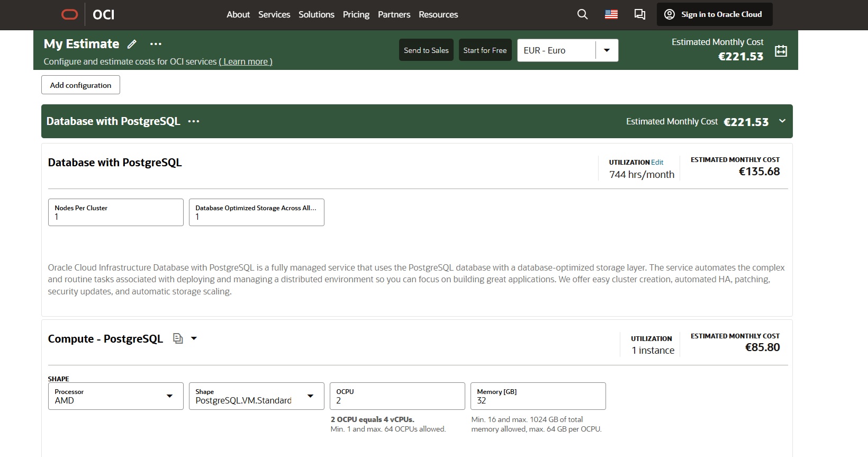This screenshot has width=868, height=457.
Task: Click the calendar icon beside estimated cost
Action: click(781, 51)
